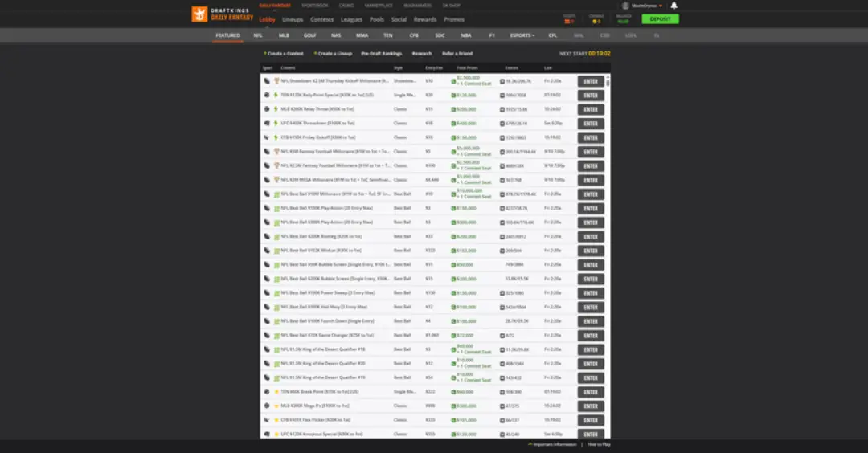Open the Refer a Friend link
Image resolution: width=868 pixels, height=453 pixels.
point(457,54)
